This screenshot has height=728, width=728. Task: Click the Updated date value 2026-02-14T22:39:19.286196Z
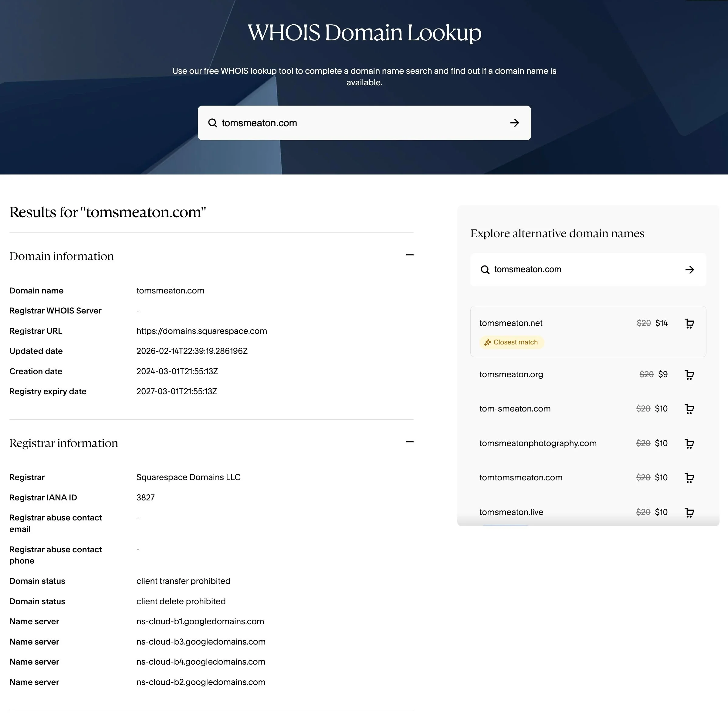click(192, 351)
